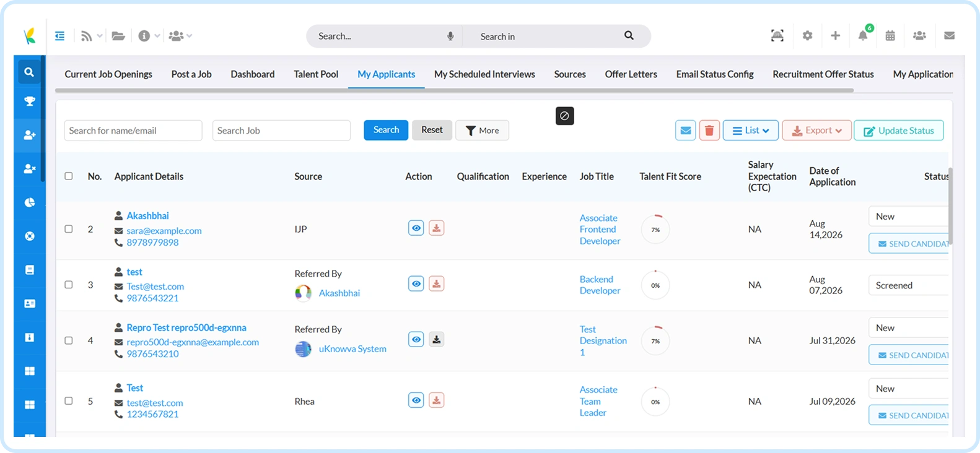The height and width of the screenshot is (453, 980).
Task: Open Backend Developer job title link
Action: click(600, 285)
